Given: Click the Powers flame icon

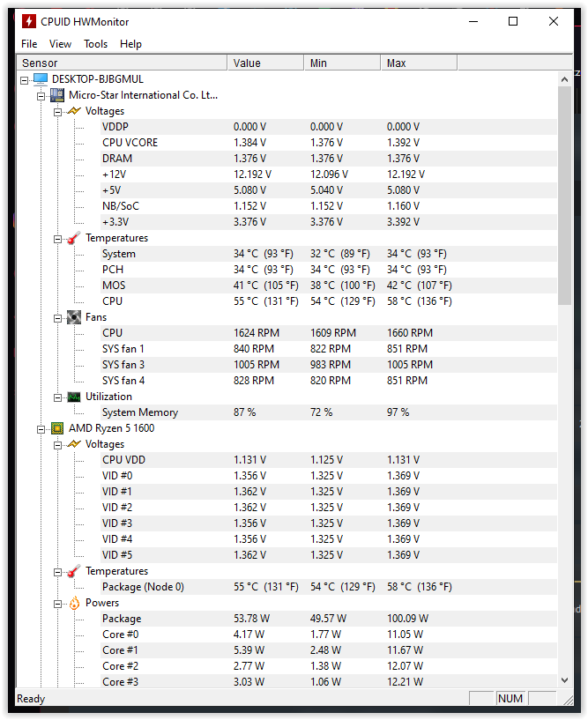Looking at the screenshot, I should tap(74, 603).
